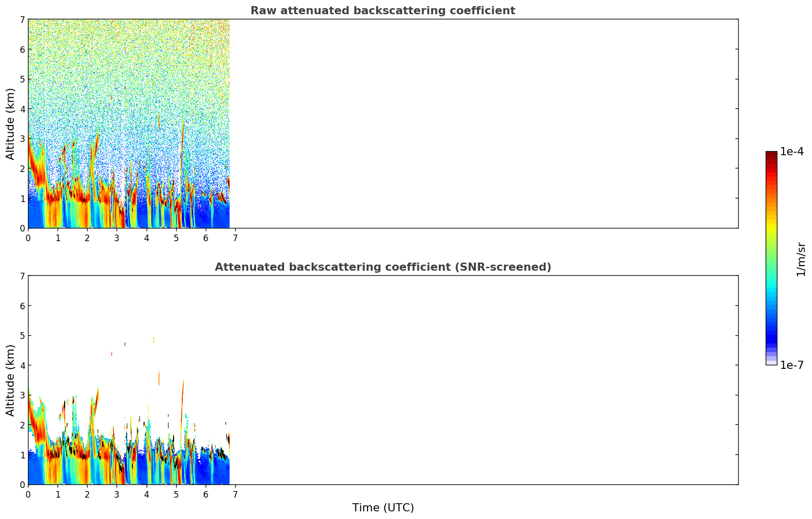The image size is (812, 519).
Task: Click the bottom plot's "Altitude (km)" label
Action: [11, 380]
